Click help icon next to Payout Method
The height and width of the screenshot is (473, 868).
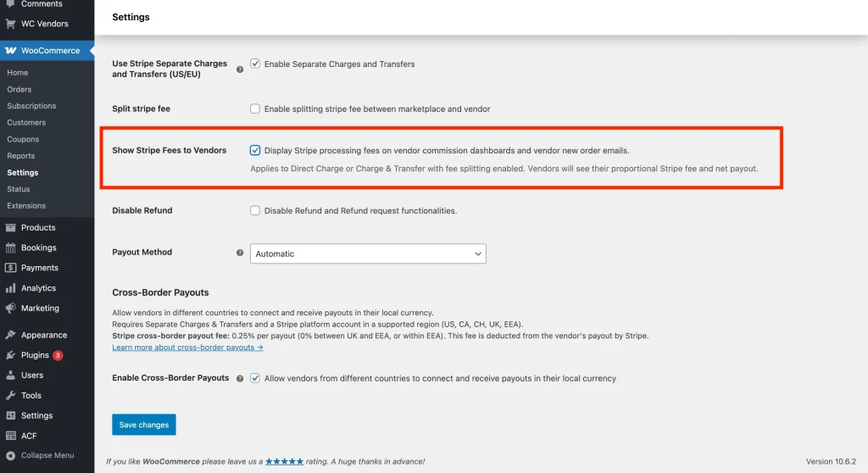[x=240, y=253]
